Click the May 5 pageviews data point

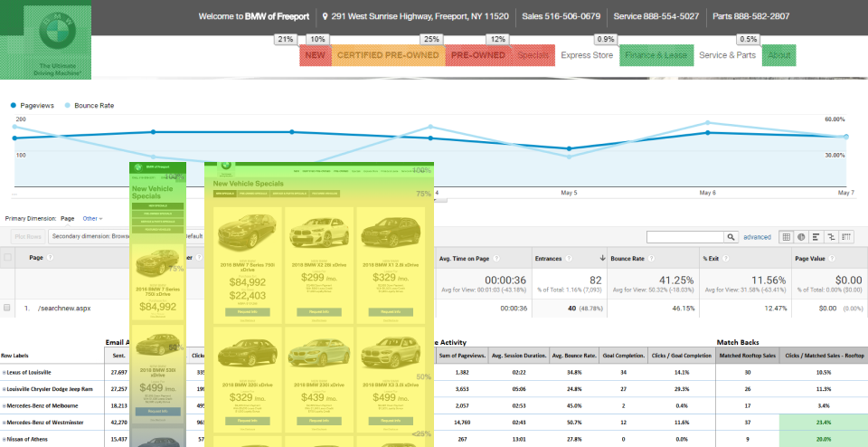click(569, 148)
